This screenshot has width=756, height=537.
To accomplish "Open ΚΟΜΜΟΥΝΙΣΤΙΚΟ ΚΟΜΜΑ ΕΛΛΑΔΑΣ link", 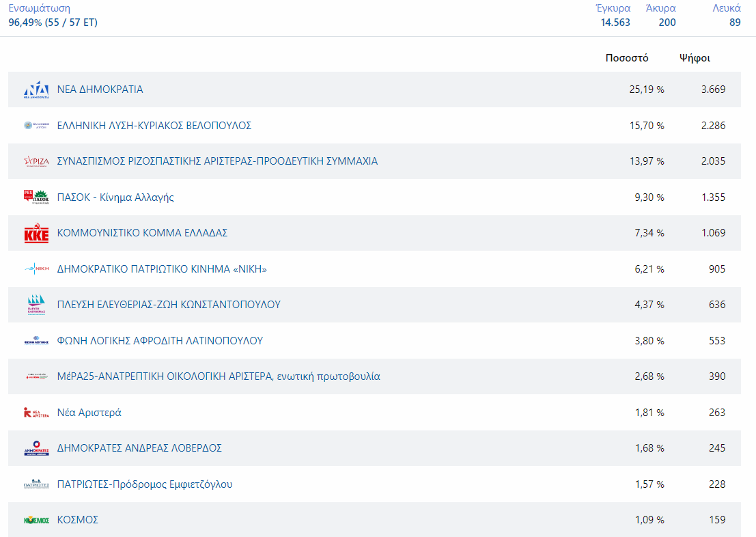I will click(142, 233).
